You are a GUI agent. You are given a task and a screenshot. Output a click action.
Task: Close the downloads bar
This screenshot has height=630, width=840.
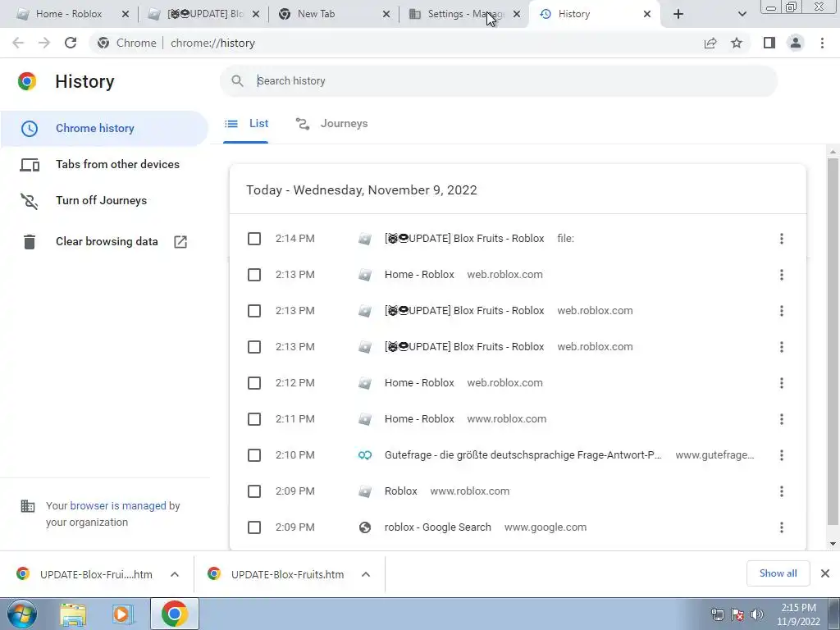[825, 573]
